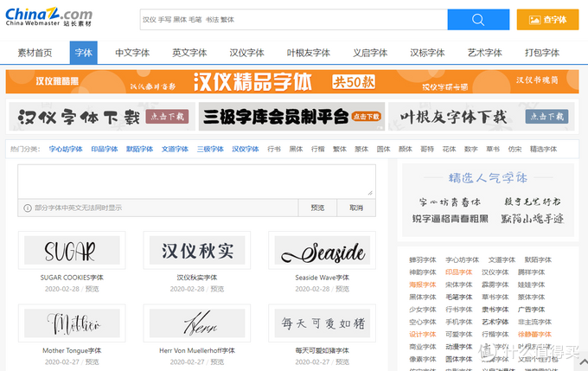Open the 少女字体 sidebar link

pos(423,310)
